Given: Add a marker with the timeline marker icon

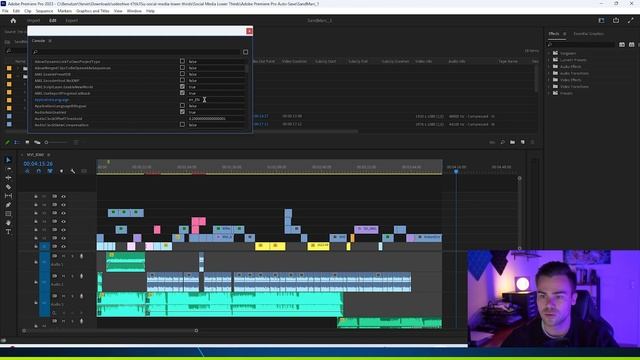Looking at the screenshot, I should click(x=61, y=171).
